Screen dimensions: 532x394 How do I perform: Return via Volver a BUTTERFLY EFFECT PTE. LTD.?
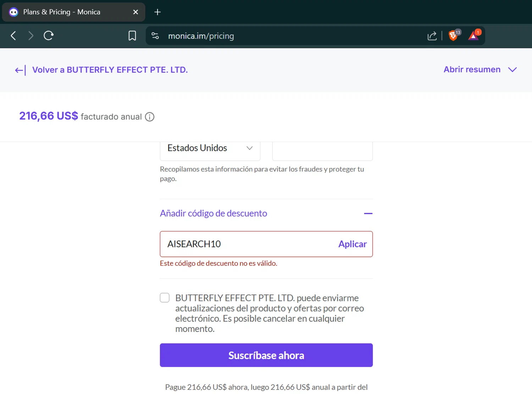click(110, 70)
